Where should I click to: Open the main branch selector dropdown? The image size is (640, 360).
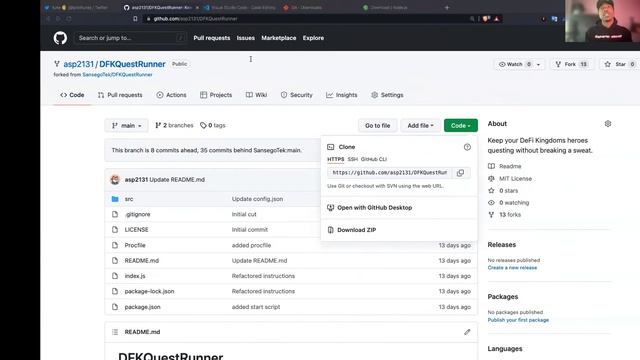tap(127, 126)
